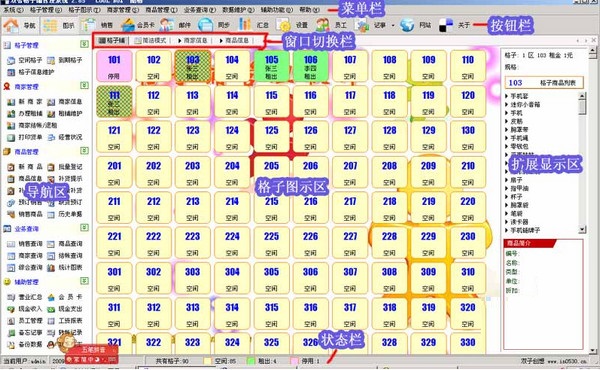Click the 图示 grid view toolbar icon
Image resolution: width=600 pixels, height=370 pixels.
pyautogui.click(x=50, y=25)
